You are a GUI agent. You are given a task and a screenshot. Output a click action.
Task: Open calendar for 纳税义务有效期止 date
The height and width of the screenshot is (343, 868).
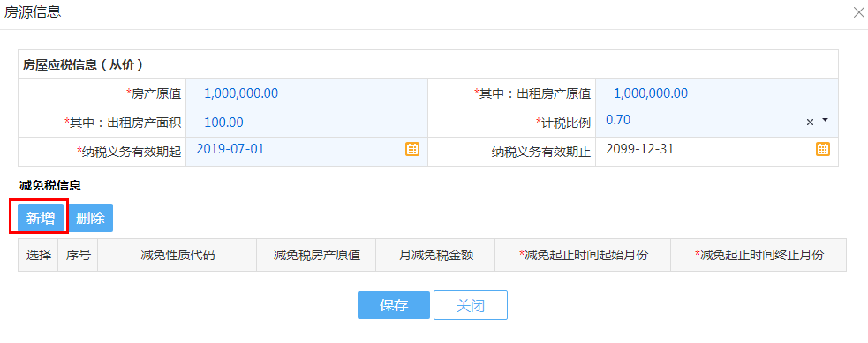tap(823, 149)
